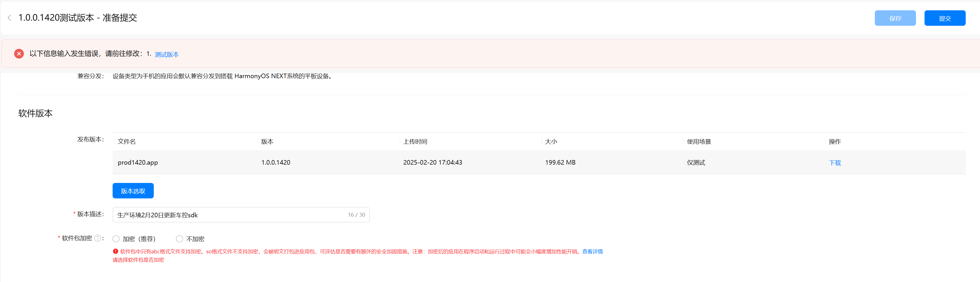Click the 16 / 30 character counter
This screenshot has width=980, height=282.
[356, 215]
